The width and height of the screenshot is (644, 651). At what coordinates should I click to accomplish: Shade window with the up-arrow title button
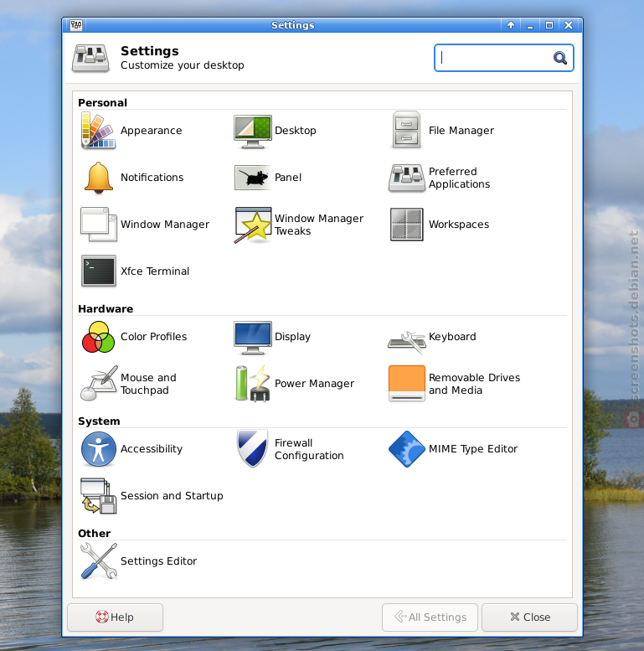(511, 25)
